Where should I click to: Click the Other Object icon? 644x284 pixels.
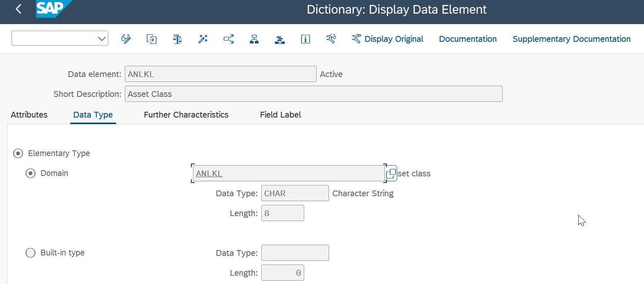click(x=152, y=39)
